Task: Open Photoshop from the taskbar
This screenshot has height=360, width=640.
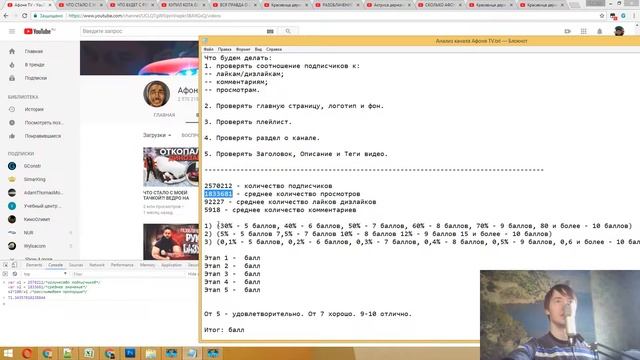Action: point(130,353)
